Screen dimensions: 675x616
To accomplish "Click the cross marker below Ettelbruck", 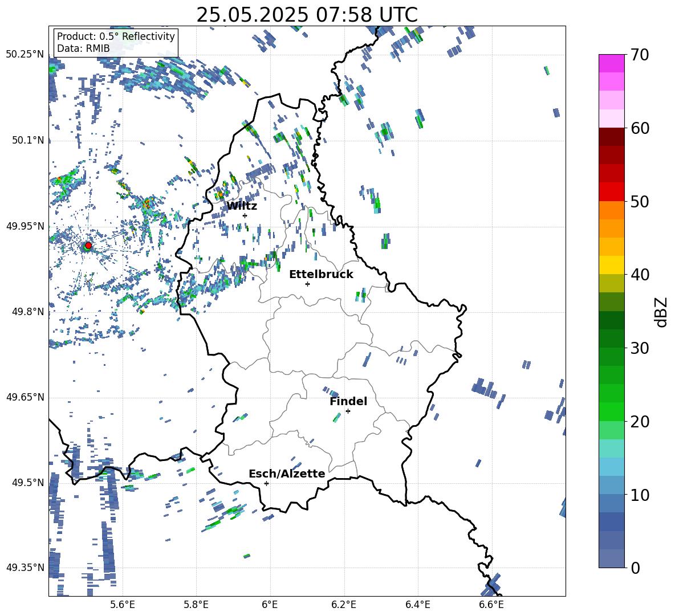I will click(x=307, y=284).
